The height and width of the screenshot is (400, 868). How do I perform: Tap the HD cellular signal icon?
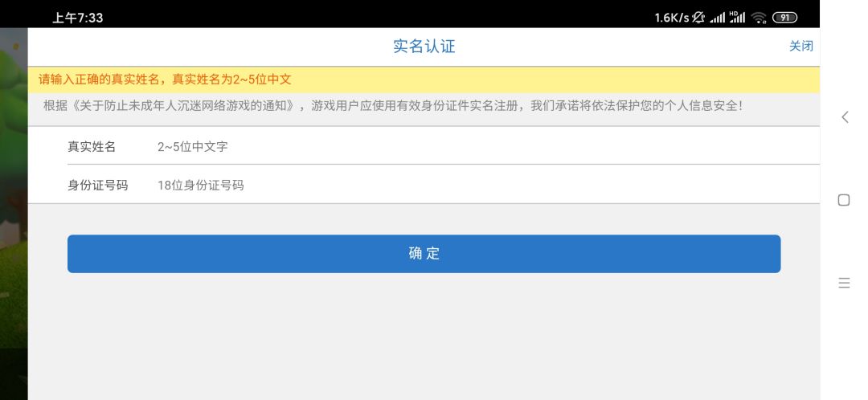tap(737, 17)
